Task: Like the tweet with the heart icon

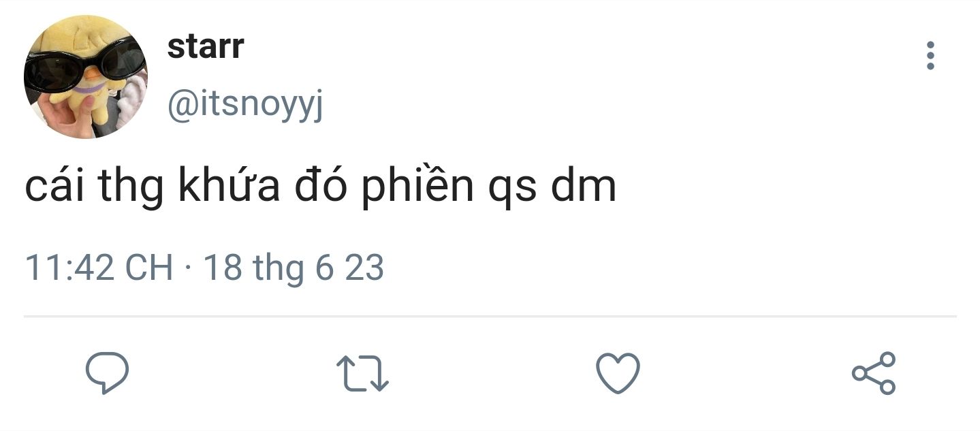Action: (x=618, y=373)
